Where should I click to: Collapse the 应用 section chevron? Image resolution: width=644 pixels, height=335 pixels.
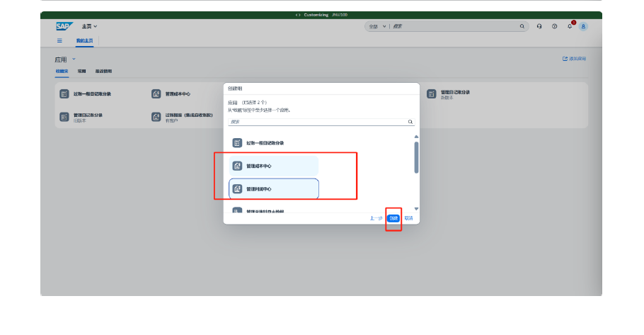(74, 59)
